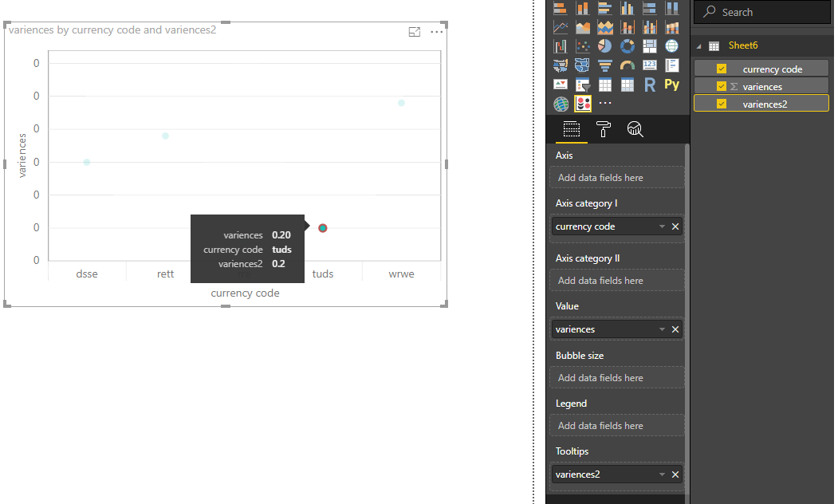Viewport: 838px width, 504px height.
Task: Switch to the Fields well tab
Action: pyautogui.click(x=572, y=129)
